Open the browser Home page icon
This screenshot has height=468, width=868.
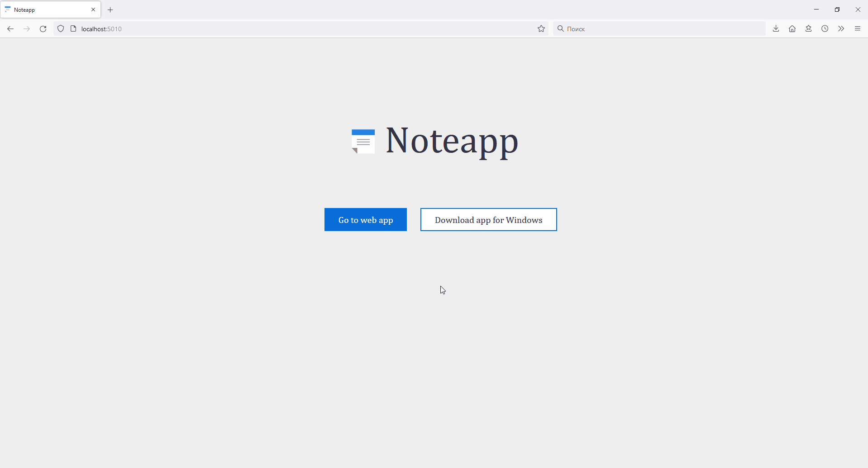[792, 28]
